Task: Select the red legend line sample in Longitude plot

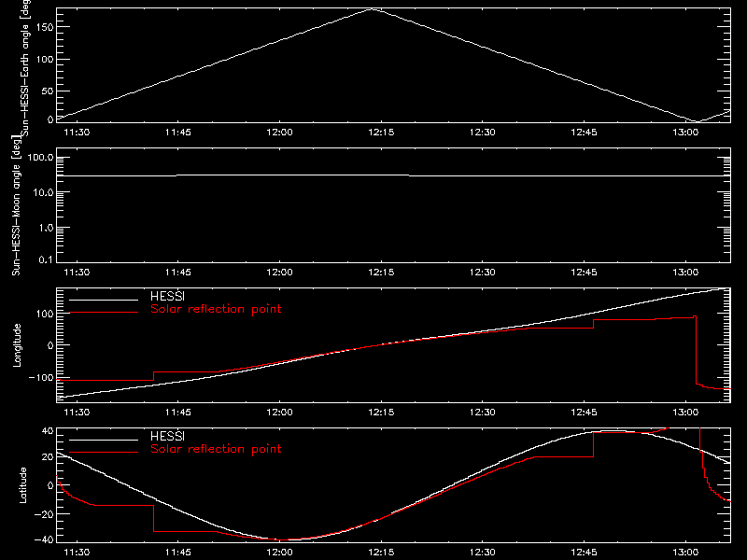Action: tap(104, 313)
